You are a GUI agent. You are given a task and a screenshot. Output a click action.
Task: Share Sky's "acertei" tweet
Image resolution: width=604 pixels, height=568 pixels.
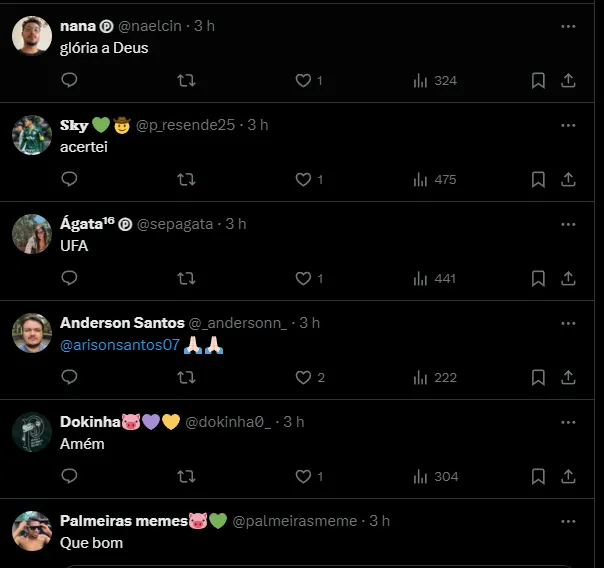click(568, 180)
